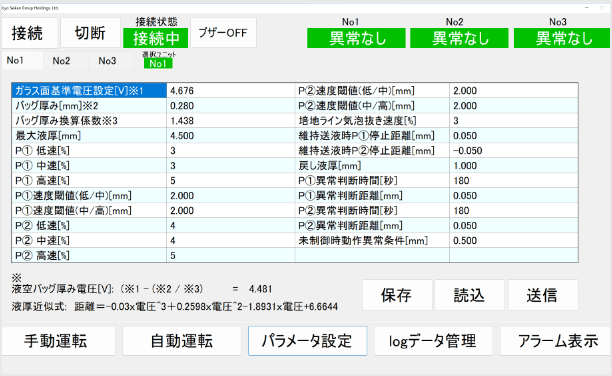Open the logデータ管理 screen

pos(433,341)
